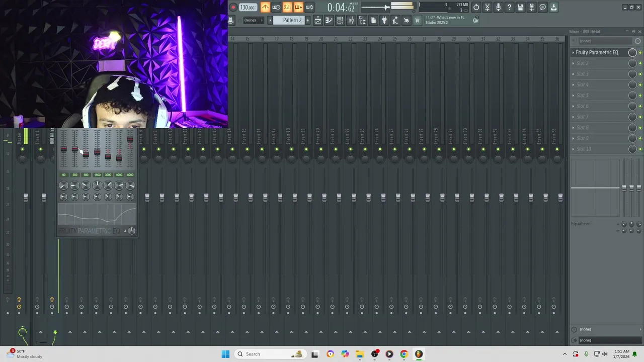The height and width of the screenshot is (362, 644).
Task: Open the news globe icon
Action: click(x=475, y=20)
